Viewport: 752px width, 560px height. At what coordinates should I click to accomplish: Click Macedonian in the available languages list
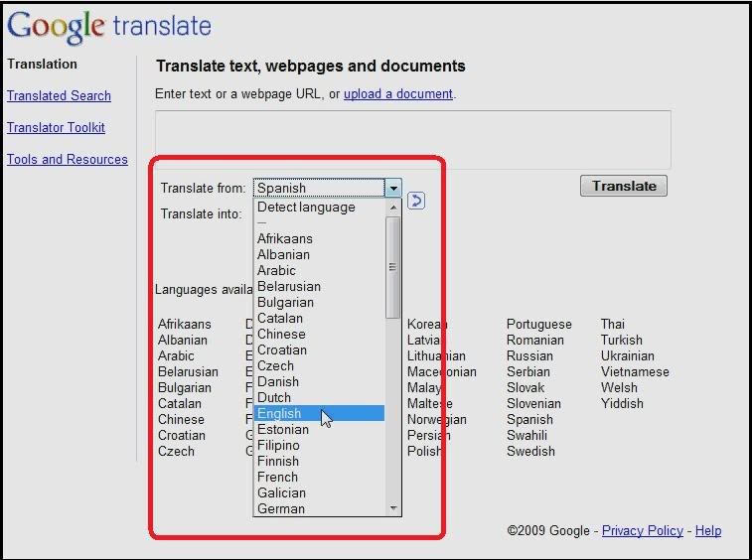(442, 371)
